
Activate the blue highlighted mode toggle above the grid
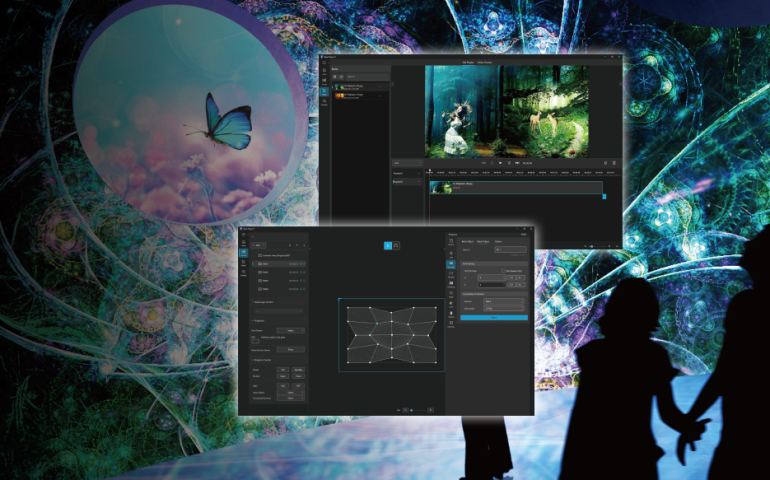click(388, 246)
